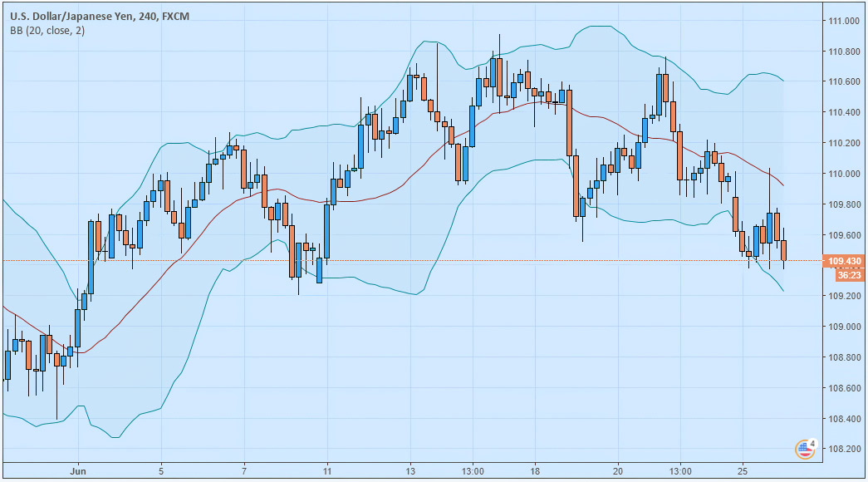Click the 25 date label on time axis

click(743, 471)
